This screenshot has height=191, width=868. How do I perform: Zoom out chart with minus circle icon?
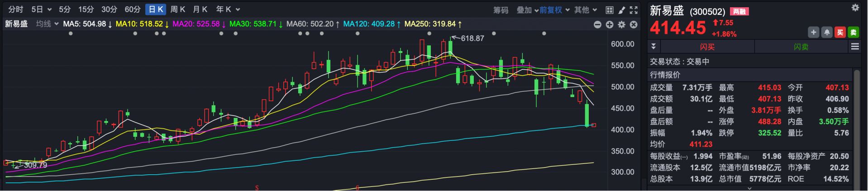pos(597,24)
